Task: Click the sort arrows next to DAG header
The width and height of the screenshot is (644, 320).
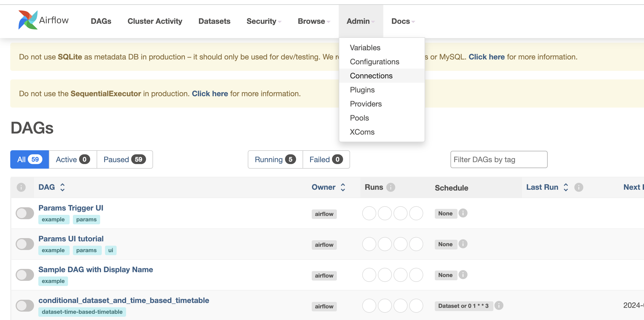Action: (62, 187)
